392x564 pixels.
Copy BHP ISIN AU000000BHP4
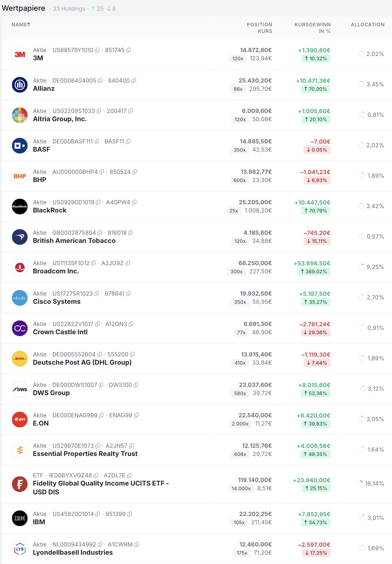[102, 172]
